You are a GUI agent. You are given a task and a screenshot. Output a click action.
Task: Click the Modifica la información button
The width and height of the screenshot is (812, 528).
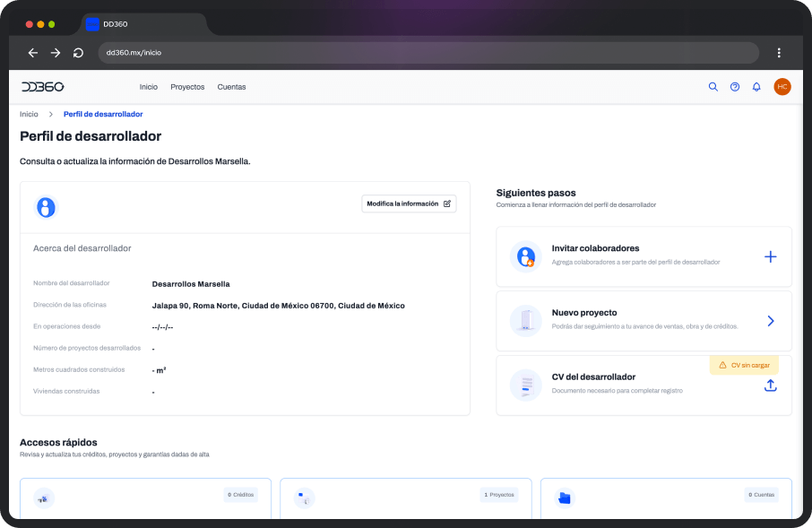pyautogui.click(x=409, y=203)
